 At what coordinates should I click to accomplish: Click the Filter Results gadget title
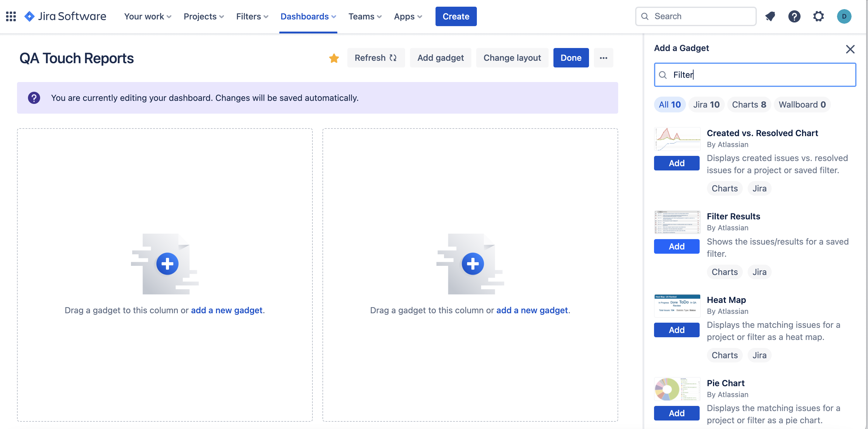click(733, 216)
